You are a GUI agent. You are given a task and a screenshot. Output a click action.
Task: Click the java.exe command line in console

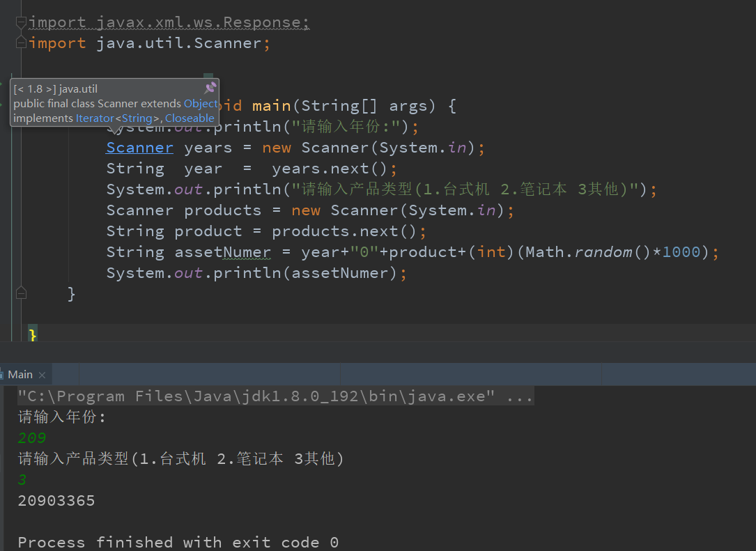tap(275, 396)
